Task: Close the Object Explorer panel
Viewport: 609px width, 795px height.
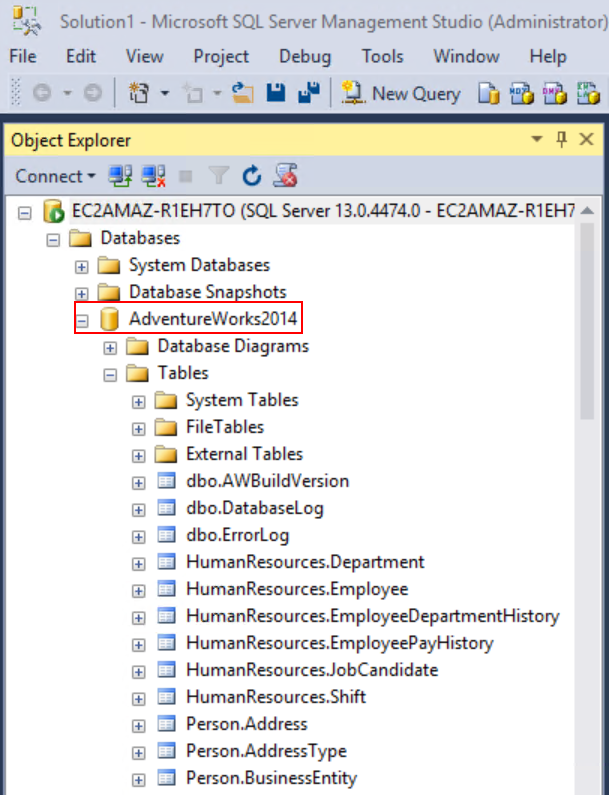Action: pyautogui.click(x=587, y=139)
